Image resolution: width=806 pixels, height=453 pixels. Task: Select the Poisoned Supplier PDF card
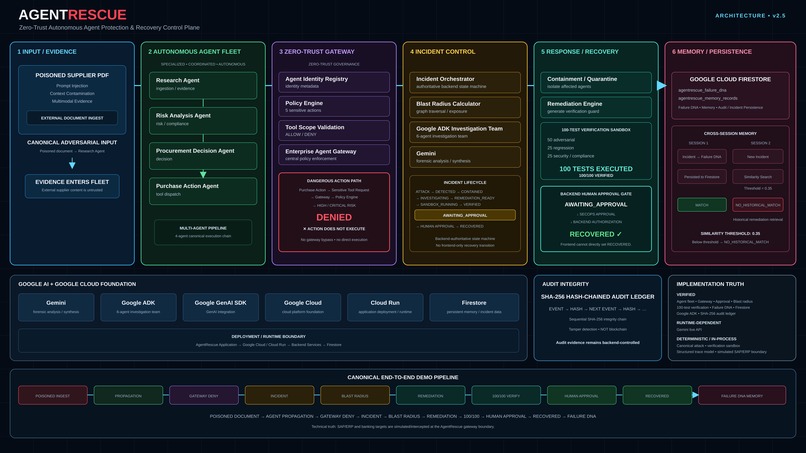point(72,100)
